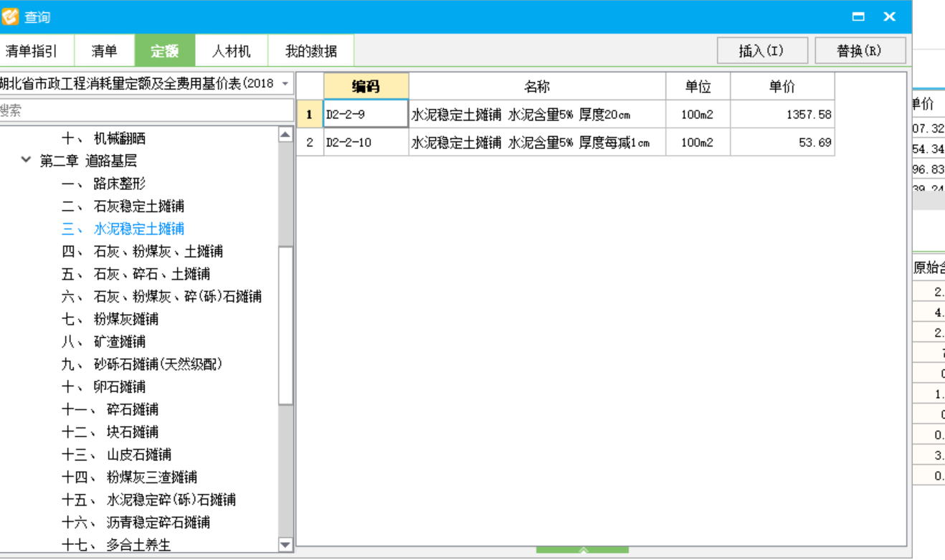
Task: Select tree item 七、粉煤灰摊铺
Action: [110, 319]
